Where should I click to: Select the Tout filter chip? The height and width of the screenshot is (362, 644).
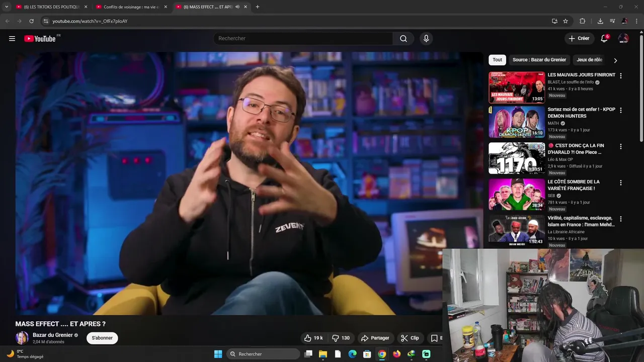coord(497,60)
